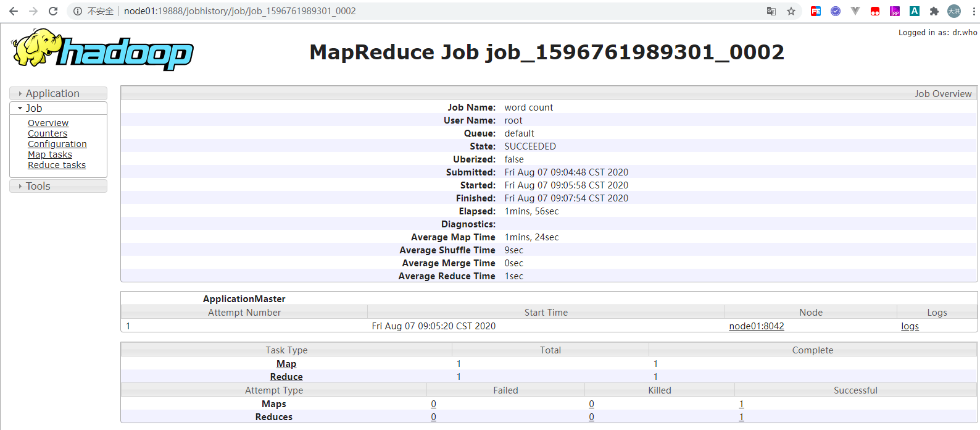Viewport: 980px width, 430px height.
Task: Reload the page with the refresh icon
Action: pos(53,11)
